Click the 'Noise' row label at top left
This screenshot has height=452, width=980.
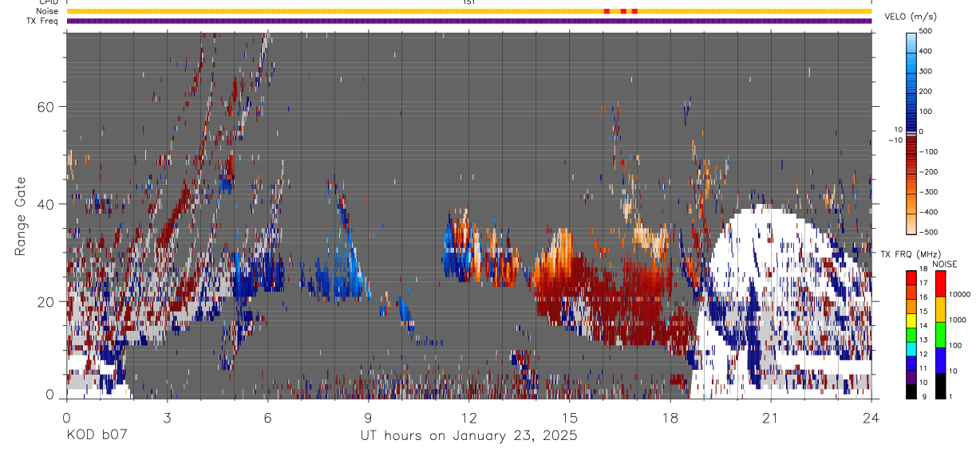tap(47, 11)
